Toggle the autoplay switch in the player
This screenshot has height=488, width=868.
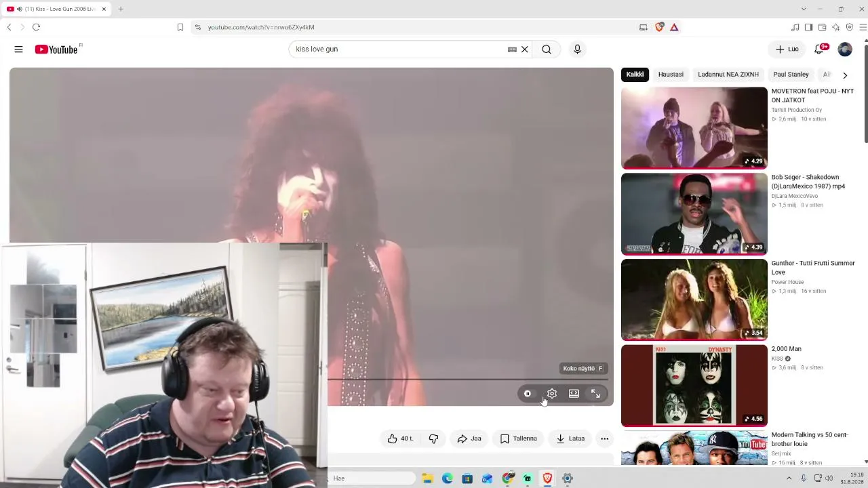528,394
